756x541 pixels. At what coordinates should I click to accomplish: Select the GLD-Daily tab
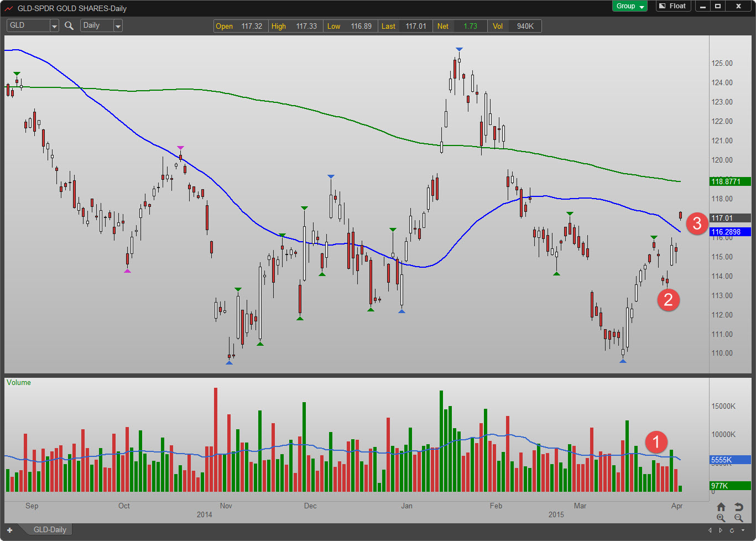(x=50, y=530)
